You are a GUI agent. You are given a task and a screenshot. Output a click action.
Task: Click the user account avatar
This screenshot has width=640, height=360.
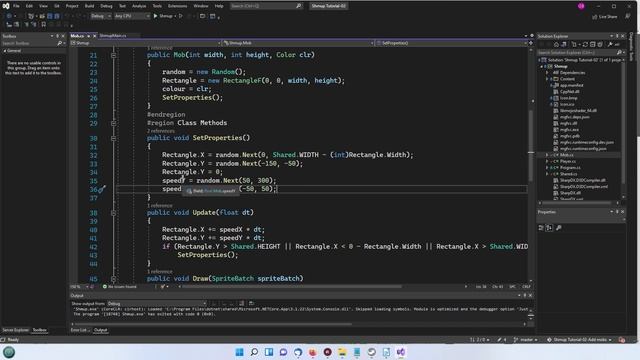coord(581,6)
